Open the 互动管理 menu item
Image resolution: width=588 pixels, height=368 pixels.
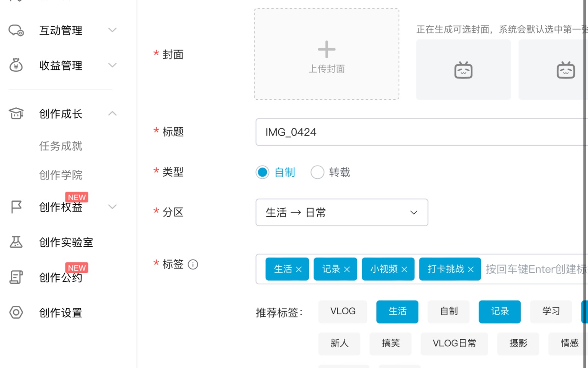[61, 30]
